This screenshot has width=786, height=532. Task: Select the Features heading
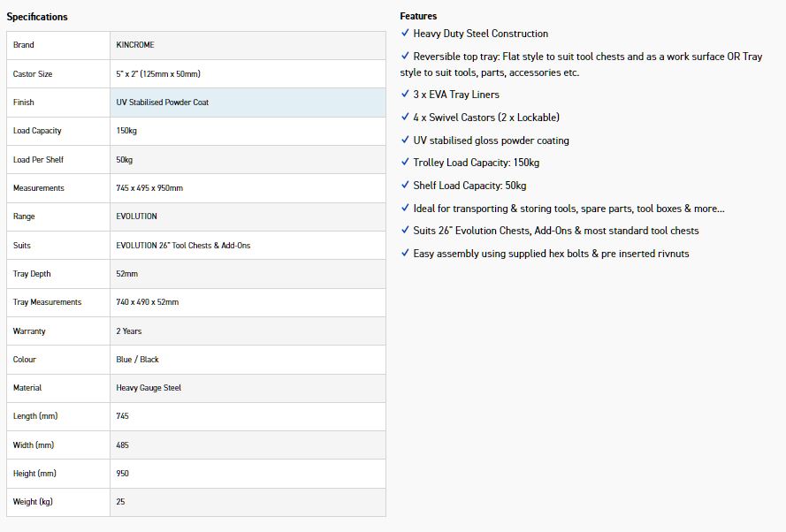[x=418, y=16]
